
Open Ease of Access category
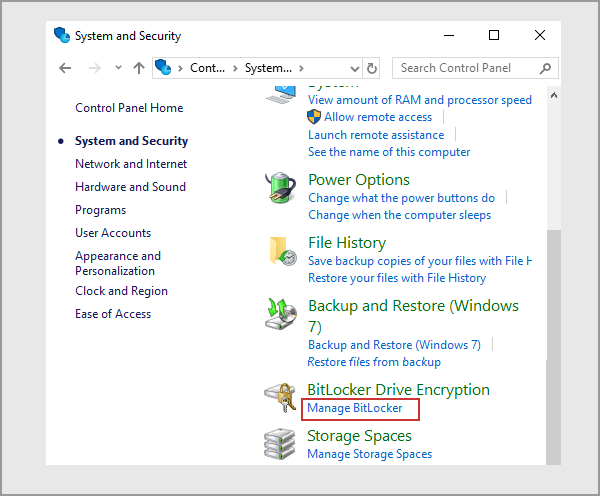[x=113, y=314]
